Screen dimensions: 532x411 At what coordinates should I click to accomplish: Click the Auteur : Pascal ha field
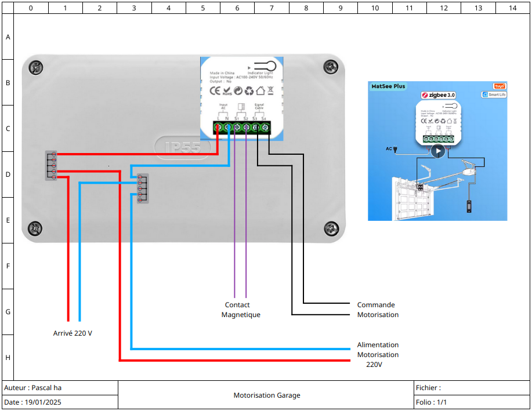60,388
